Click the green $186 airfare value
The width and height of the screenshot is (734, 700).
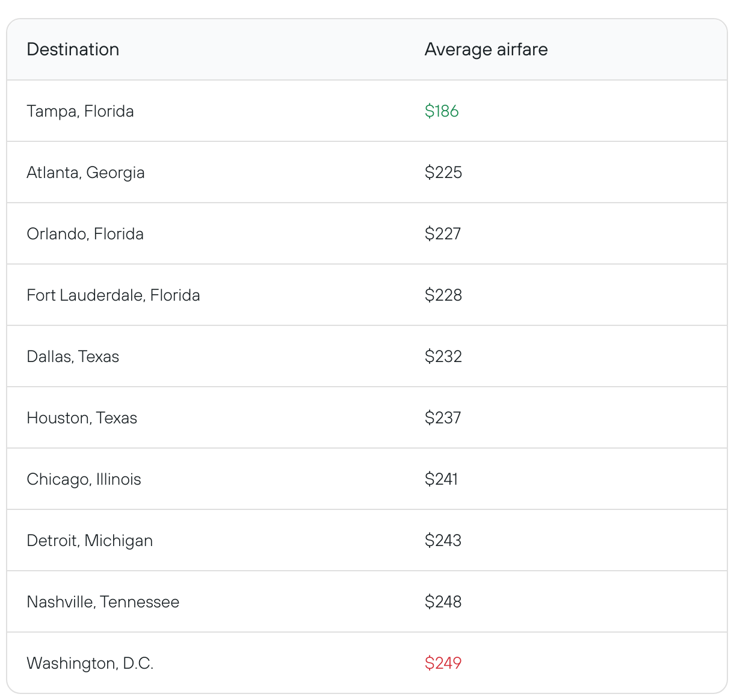442,111
